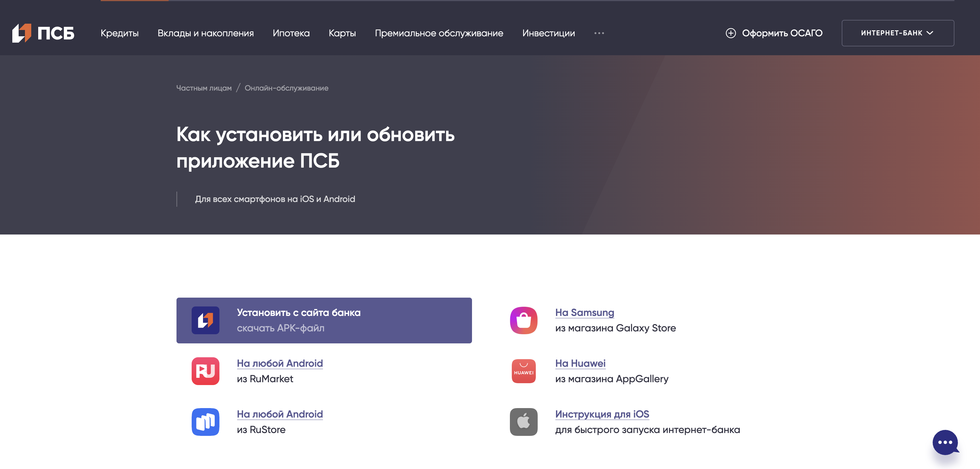Click 'Для всех смартфонов на iOS и Android' text
The width and height of the screenshot is (980, 469).
275,199
